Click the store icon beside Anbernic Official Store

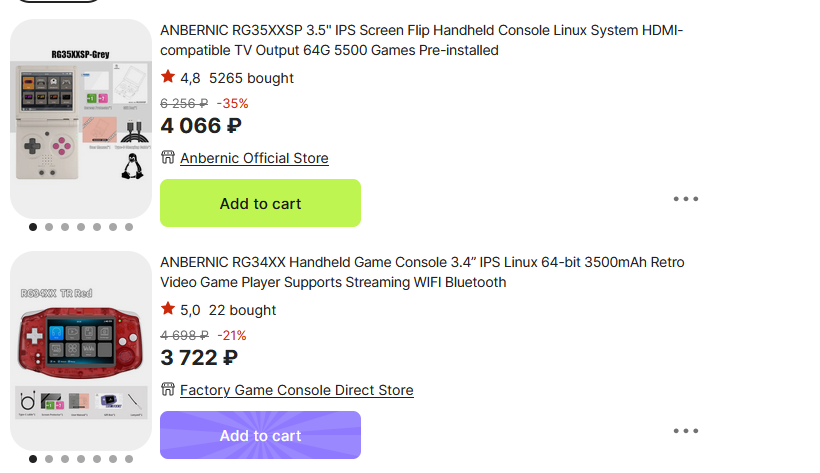click(x=168, y=158)
